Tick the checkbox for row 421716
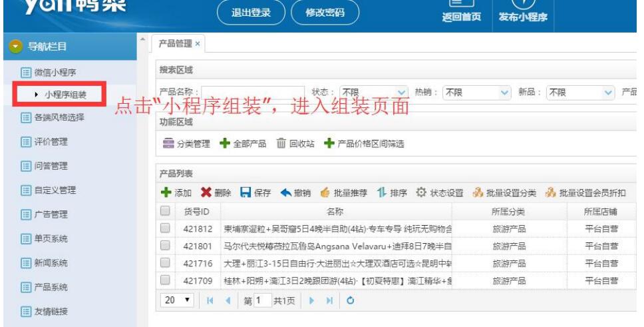 165,263
